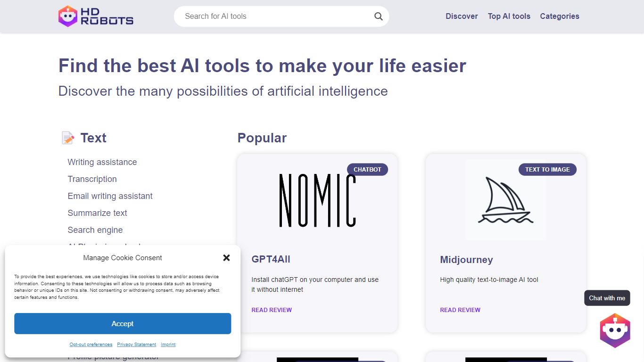Open the Privacy Statement link
This screenshot has width=644, height=362.
136,345
